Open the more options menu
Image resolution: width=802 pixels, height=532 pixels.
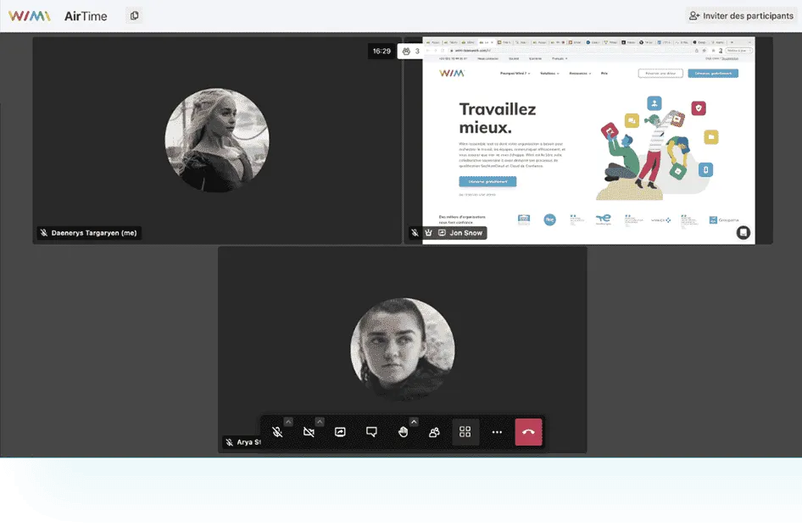coord(497,432)
